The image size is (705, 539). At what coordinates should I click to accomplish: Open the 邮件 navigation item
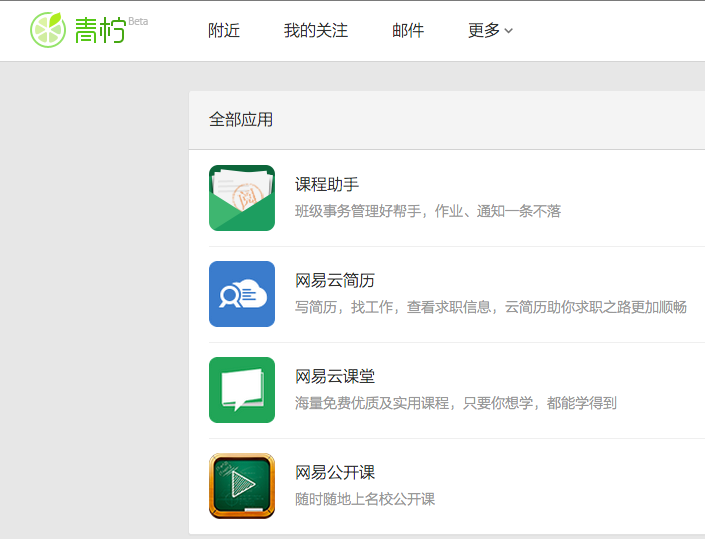tap(408, 31)
